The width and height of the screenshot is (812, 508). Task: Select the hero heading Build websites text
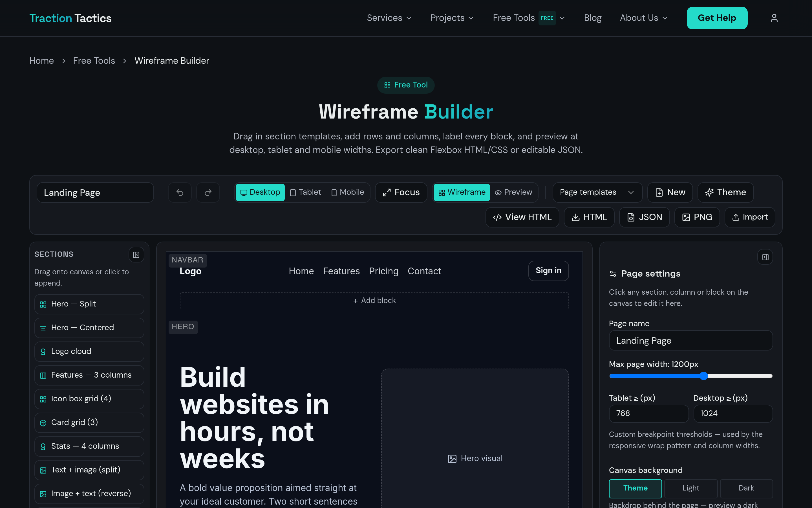(254, 418)
